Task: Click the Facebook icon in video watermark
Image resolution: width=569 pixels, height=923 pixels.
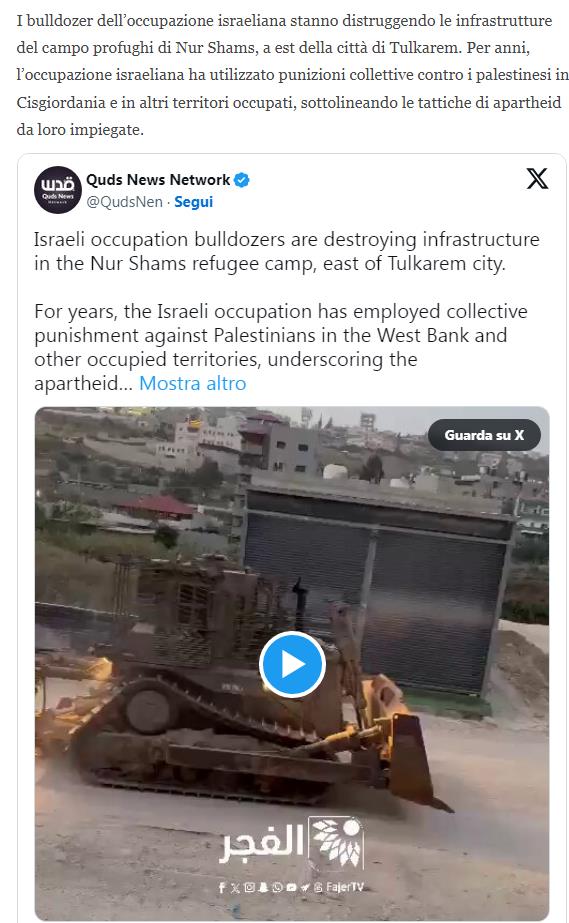Action: pos(221,887)
